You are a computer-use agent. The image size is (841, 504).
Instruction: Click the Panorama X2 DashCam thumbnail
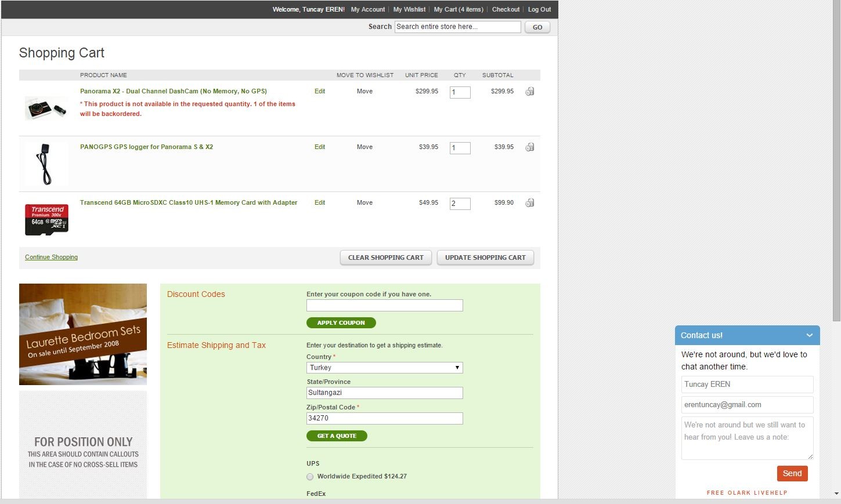(x=46, y=108)
